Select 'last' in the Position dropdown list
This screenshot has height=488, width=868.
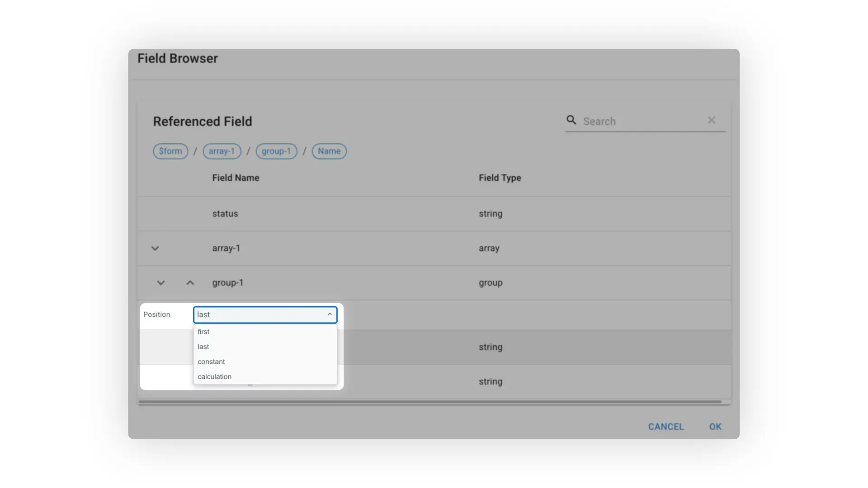(x=203, y=346)
